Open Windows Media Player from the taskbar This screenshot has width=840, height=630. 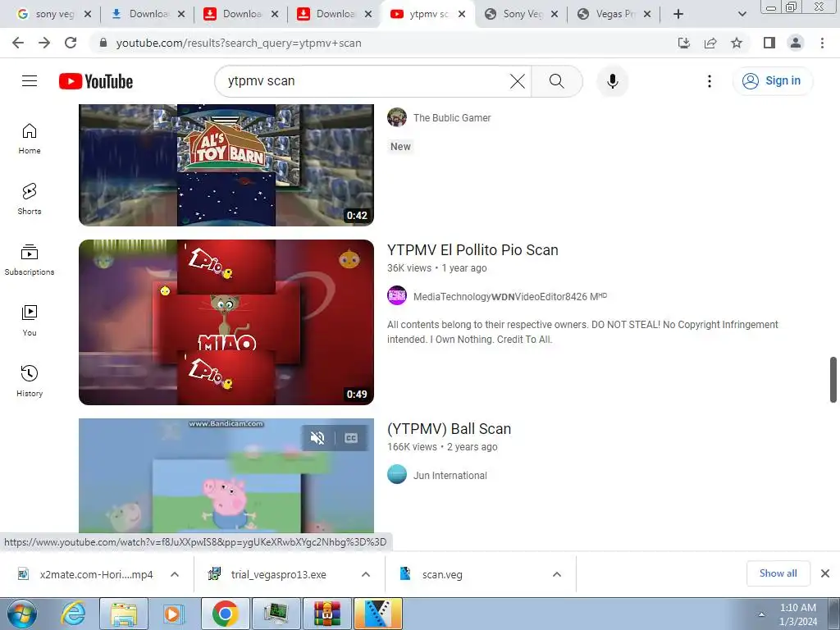tap(174, 614)
